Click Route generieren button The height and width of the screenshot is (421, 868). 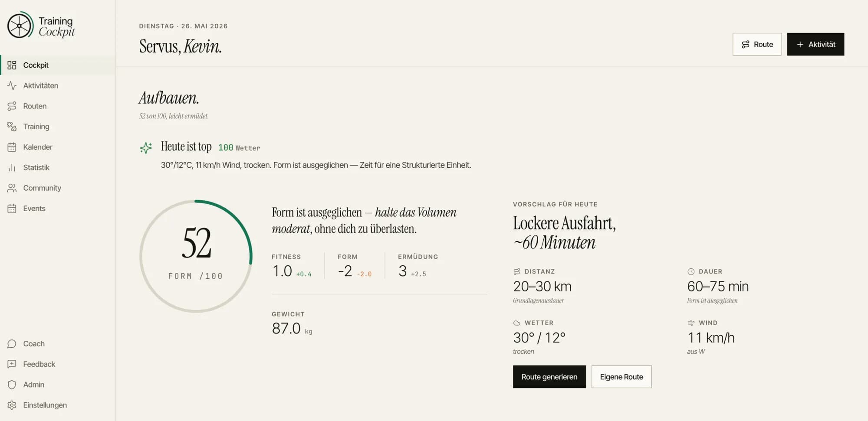click(x=549, y=377)
